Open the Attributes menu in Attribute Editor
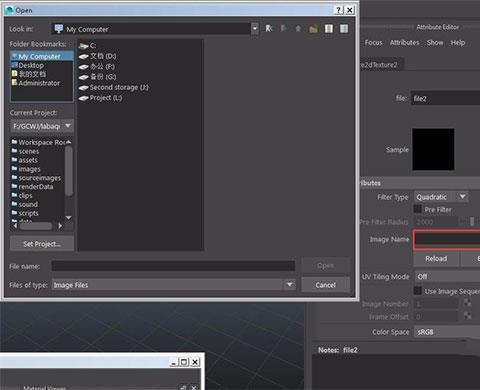 pos(405,43)
